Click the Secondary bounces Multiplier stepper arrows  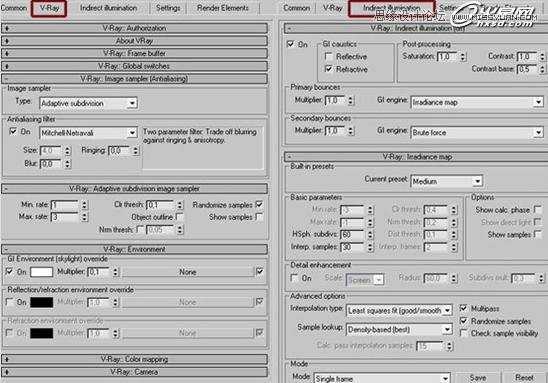coord(351,131)
